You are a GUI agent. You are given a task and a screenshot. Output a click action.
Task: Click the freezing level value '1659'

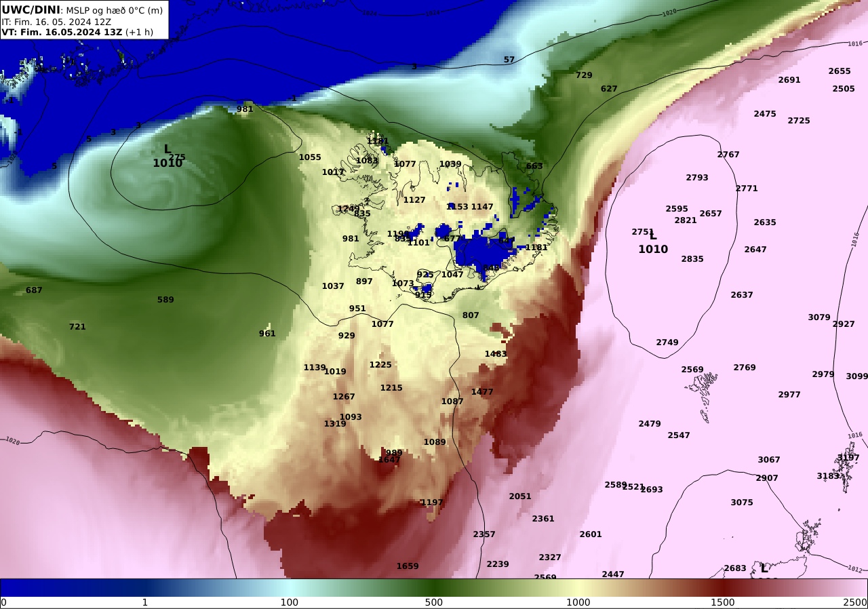pyautogui.click(x=408, y=566)
